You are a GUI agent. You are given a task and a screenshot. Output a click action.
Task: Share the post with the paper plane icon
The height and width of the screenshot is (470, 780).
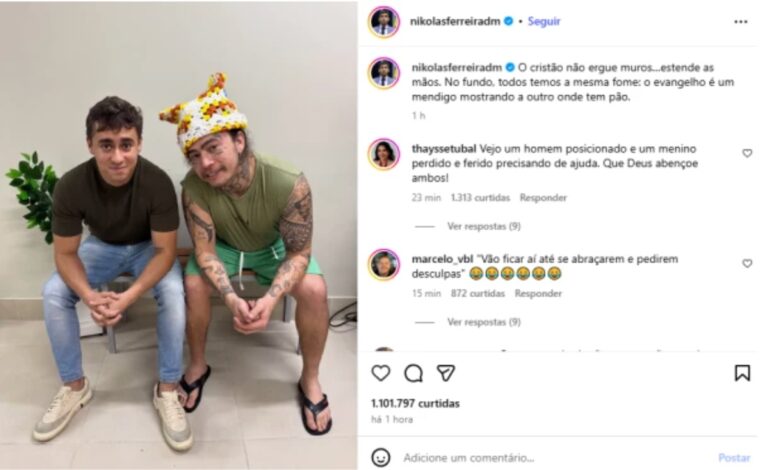(446, 373)
